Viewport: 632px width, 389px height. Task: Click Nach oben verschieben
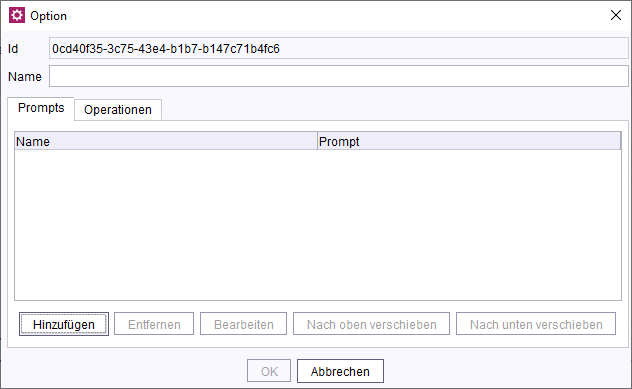371,324
